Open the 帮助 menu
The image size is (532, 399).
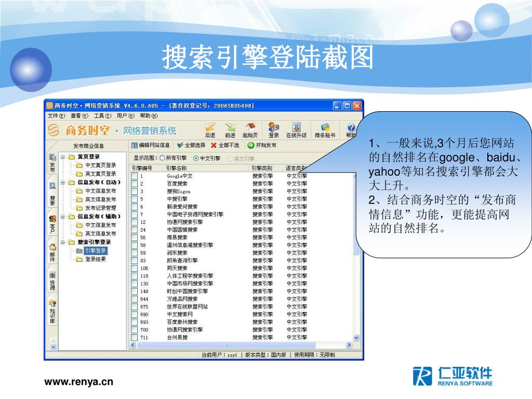click(149, 116)
